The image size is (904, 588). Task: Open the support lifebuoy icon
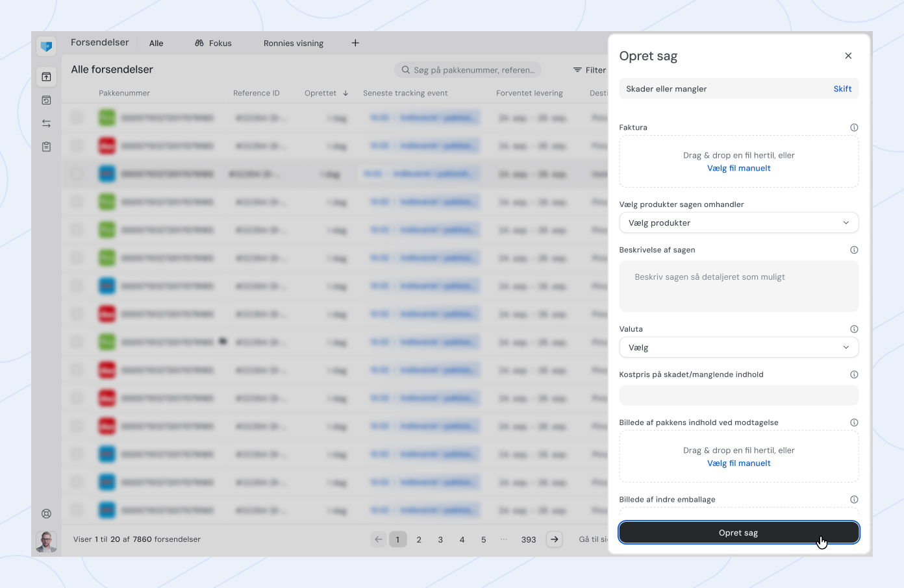[x=46, y=513]
